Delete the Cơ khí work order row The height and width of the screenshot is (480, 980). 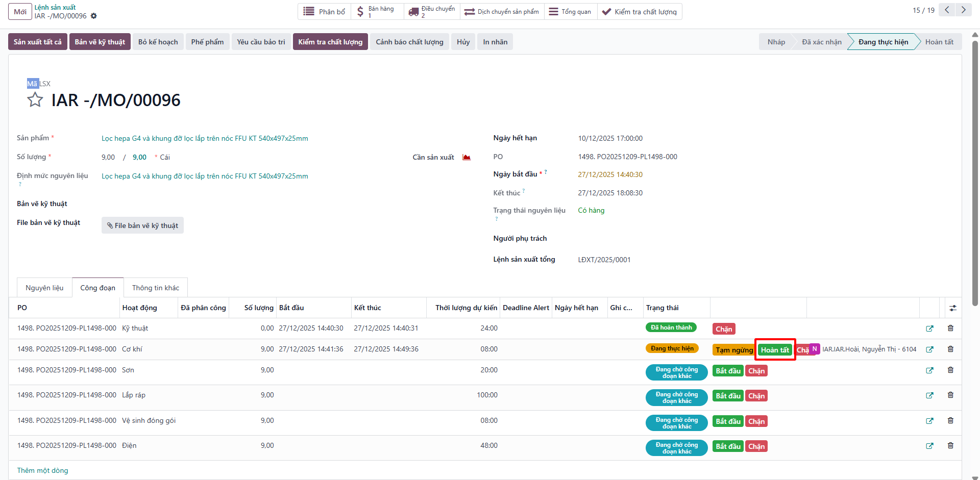(950, 349)
